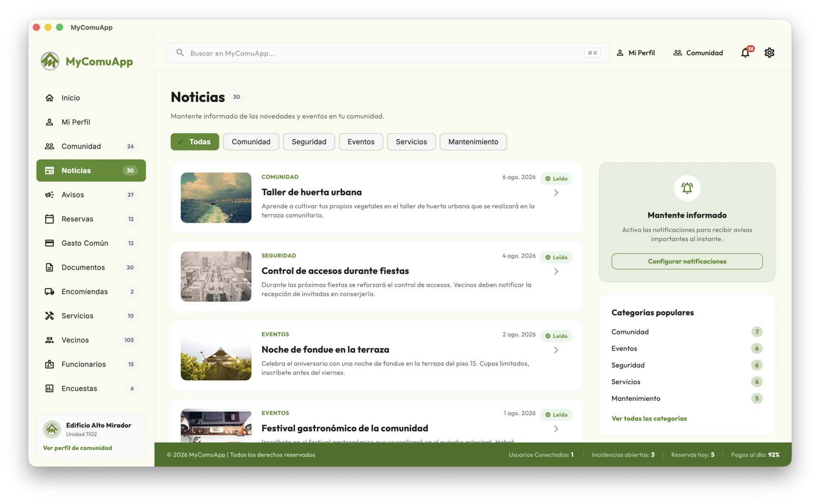Select Comunidad in Categorías populares
Screen dimensions: 820x504
pos(687,332)
